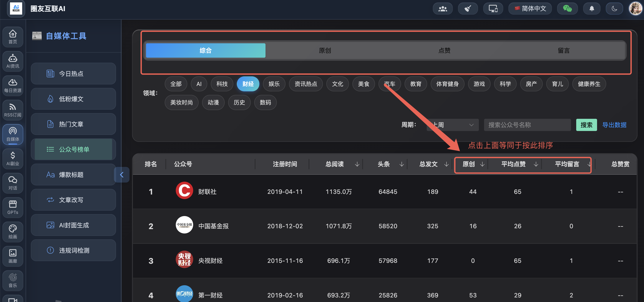This screenshot has width=644, height=302.
Task: Sort by 平均留言 column arrow
Action: tap(589, 164)
